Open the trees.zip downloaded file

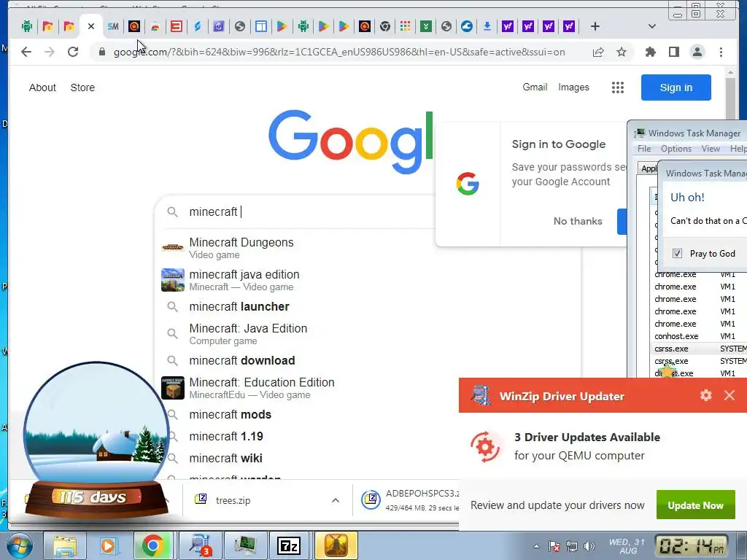pyautogui.click(x=233, y=500)
